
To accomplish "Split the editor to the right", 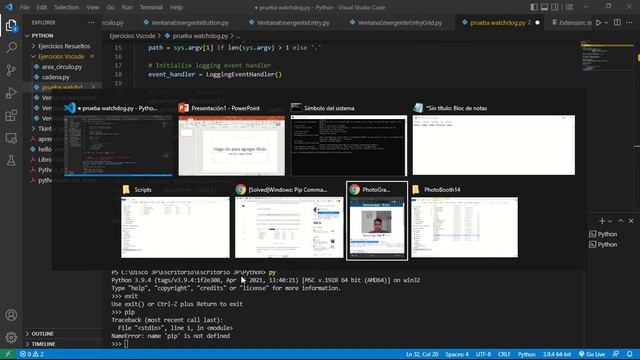I will point(617,23).
